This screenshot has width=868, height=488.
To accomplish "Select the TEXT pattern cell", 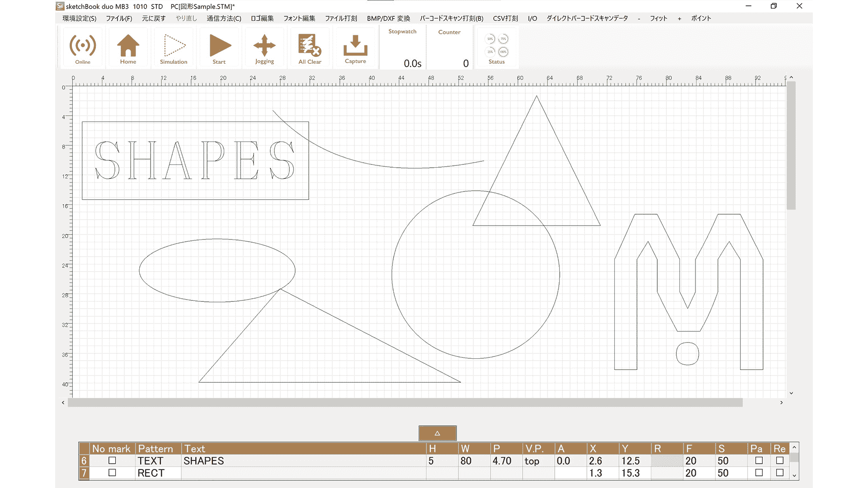I will click(x=158, y=460).
